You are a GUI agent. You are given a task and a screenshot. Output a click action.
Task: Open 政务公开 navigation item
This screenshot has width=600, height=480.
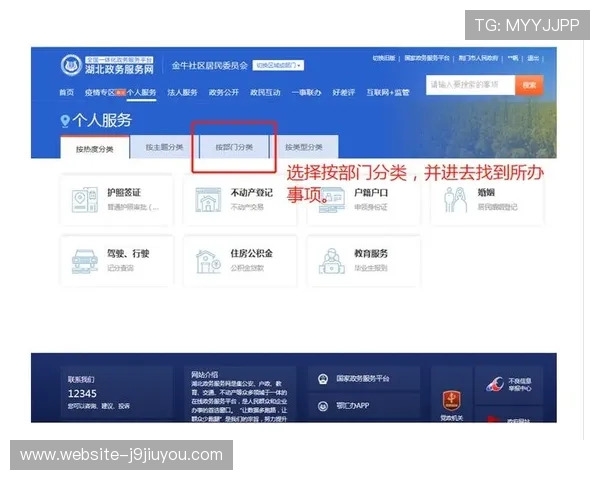tap(224, 93)
